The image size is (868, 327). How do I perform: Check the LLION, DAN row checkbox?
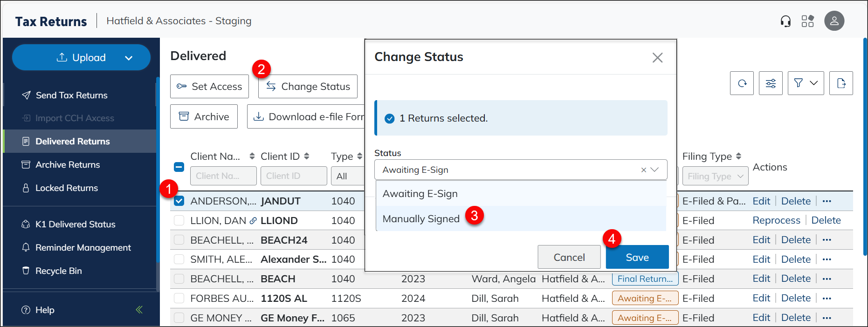coord(179,220)
